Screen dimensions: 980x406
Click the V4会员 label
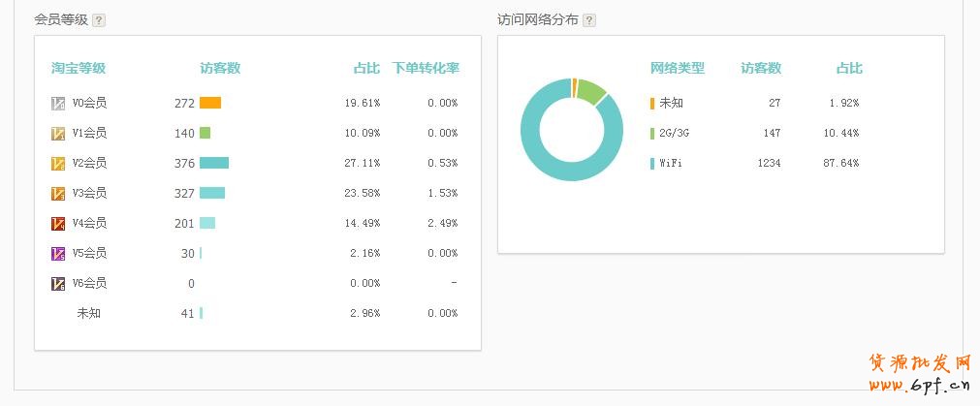(x=89, y=223)
